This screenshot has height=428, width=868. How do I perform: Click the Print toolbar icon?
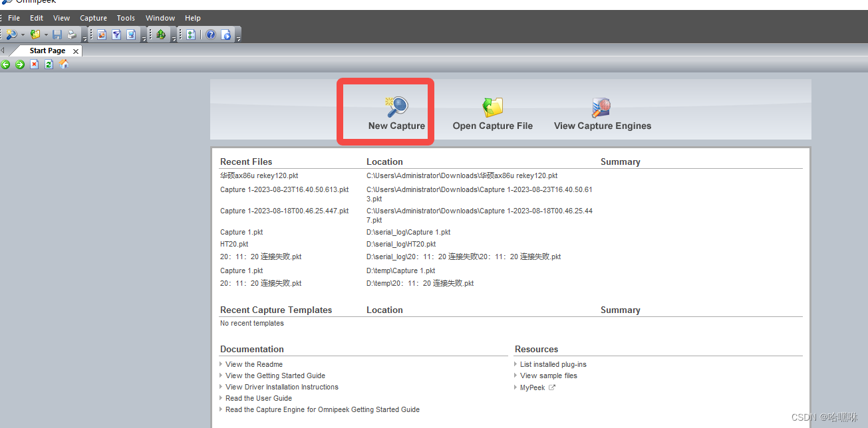point(72,35)
